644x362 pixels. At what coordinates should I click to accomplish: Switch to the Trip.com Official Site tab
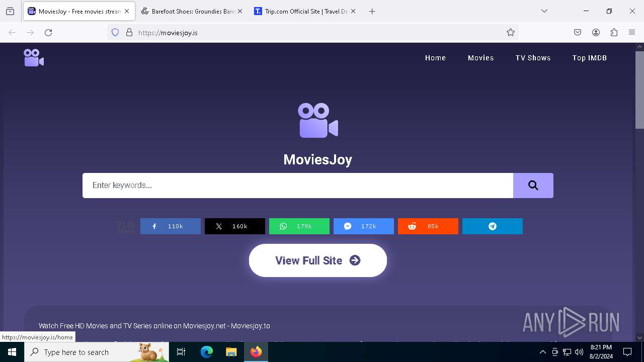click(x=305, y=11)
